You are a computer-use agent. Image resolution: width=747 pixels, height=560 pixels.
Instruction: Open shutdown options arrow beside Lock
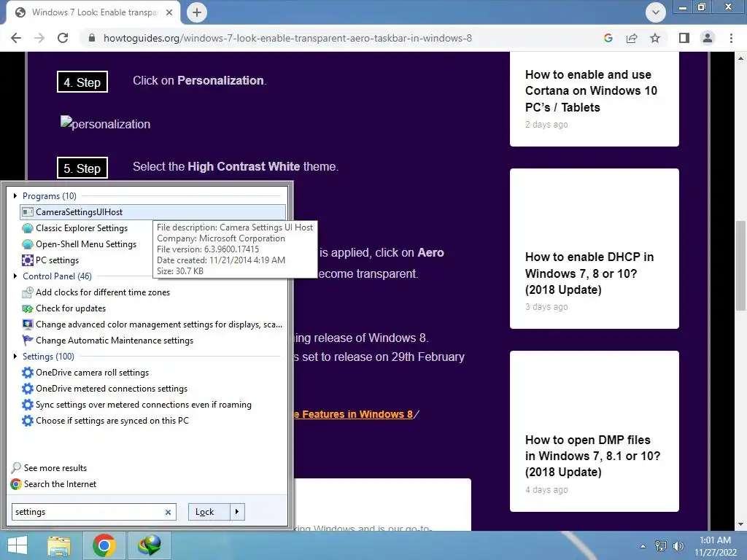click(x=237, y=512)
